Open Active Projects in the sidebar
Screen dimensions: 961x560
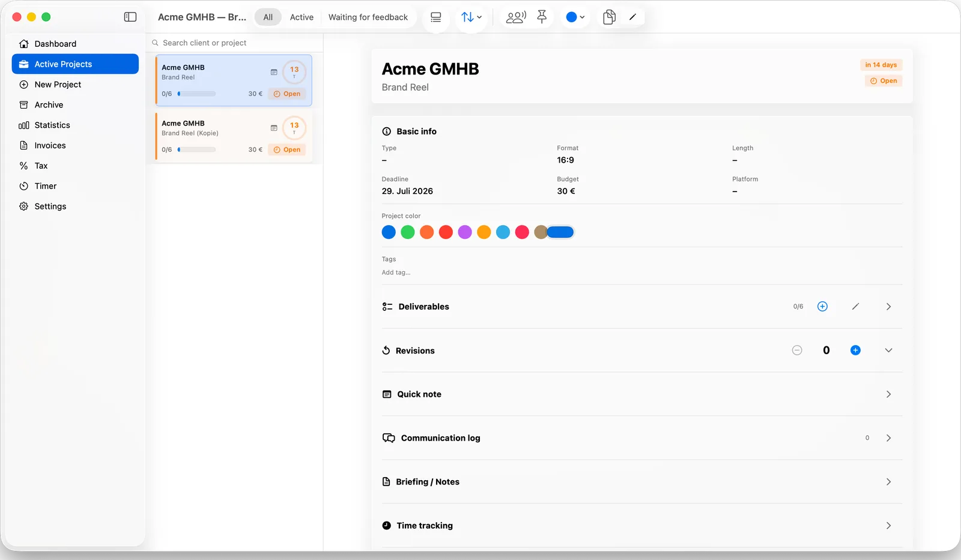click(75, 64)
